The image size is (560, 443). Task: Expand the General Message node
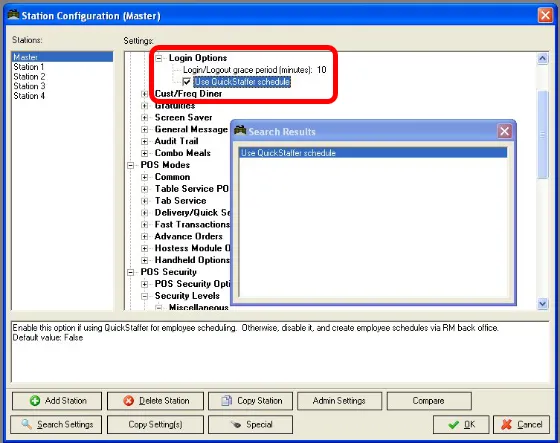pos(145,130)
